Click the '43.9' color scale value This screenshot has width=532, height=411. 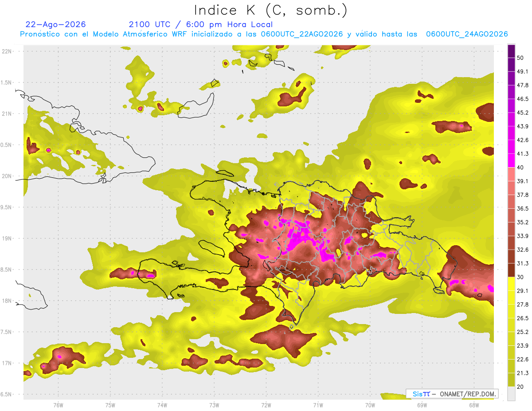(x=522, y=126)
